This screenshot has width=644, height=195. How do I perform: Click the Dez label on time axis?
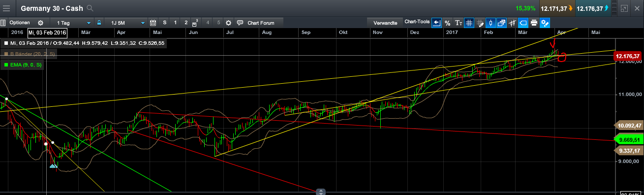pyautogui.click(x=414, y=32)
